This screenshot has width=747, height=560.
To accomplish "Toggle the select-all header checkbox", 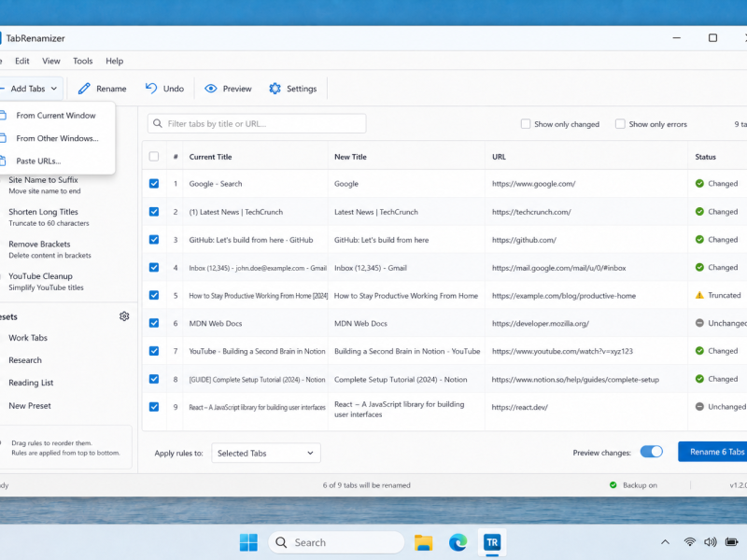I will (154, 157).
